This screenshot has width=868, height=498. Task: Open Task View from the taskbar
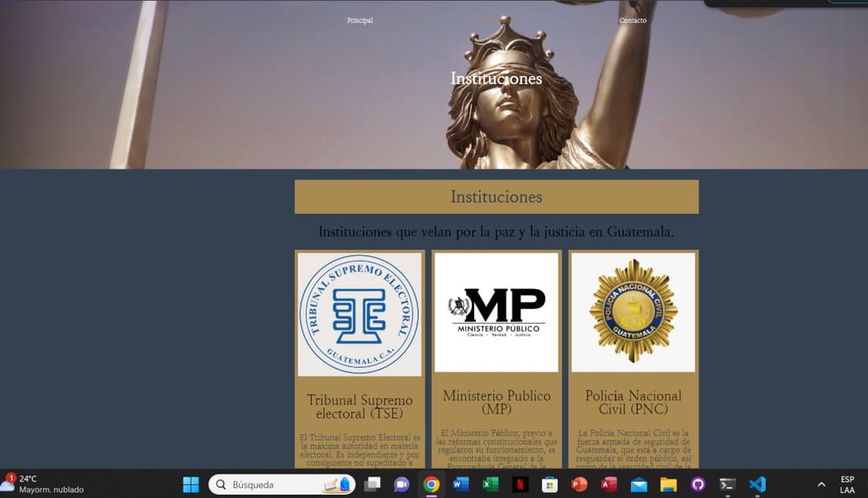[x=372, y=484]
